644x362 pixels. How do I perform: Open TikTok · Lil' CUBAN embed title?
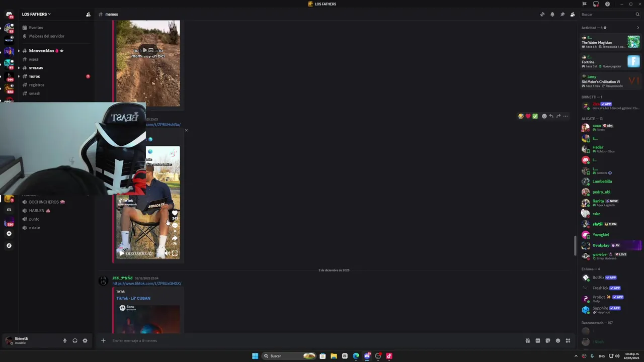(x=133, y=298)
